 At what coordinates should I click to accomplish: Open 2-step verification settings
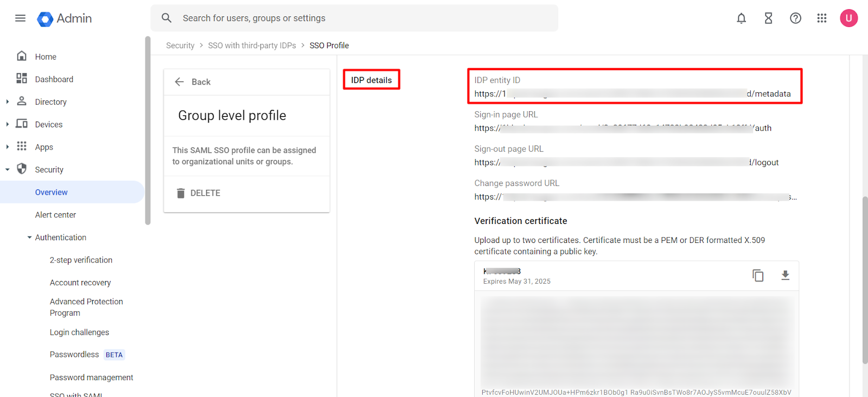[x=81, y=260]
